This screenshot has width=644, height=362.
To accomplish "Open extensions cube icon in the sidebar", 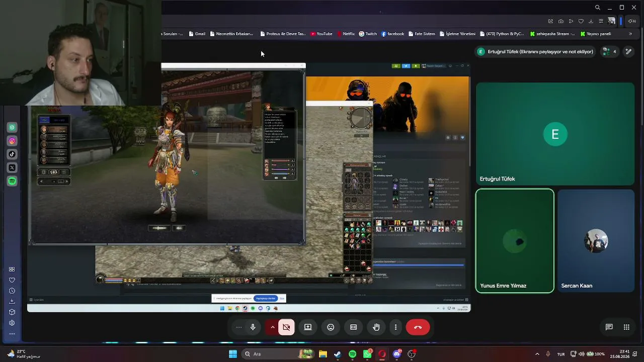I will point(12,312).
